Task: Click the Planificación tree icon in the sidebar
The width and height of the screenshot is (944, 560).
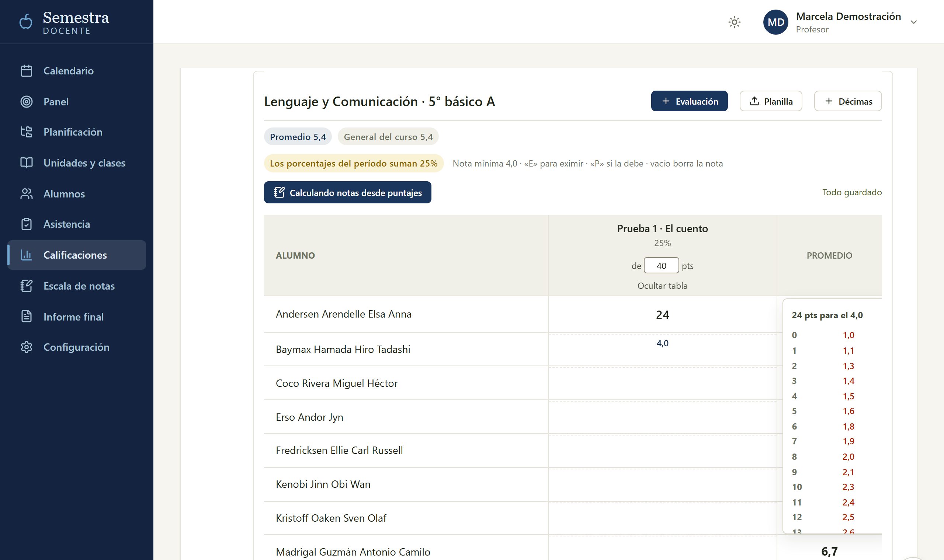Action: tap(27, 132)
